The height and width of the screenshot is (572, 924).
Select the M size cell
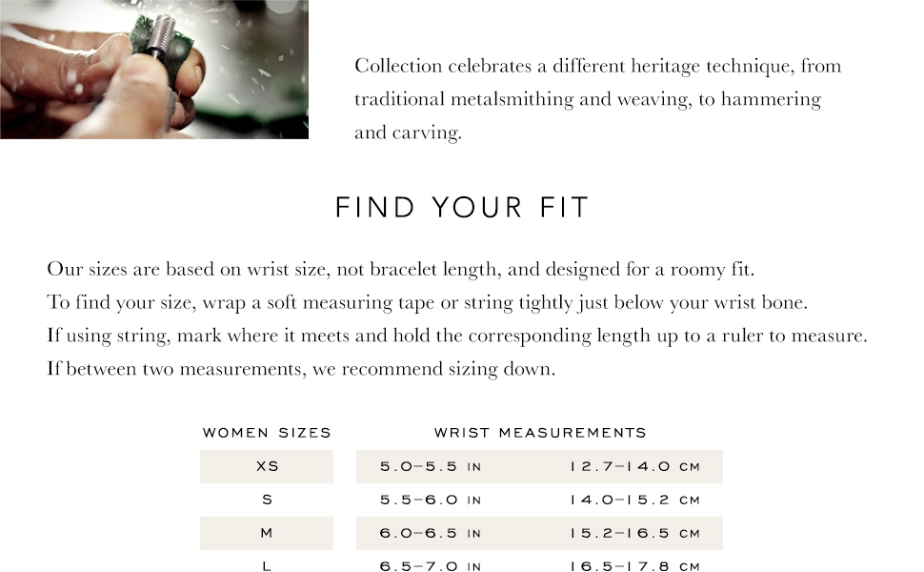(x=267, y=533)
